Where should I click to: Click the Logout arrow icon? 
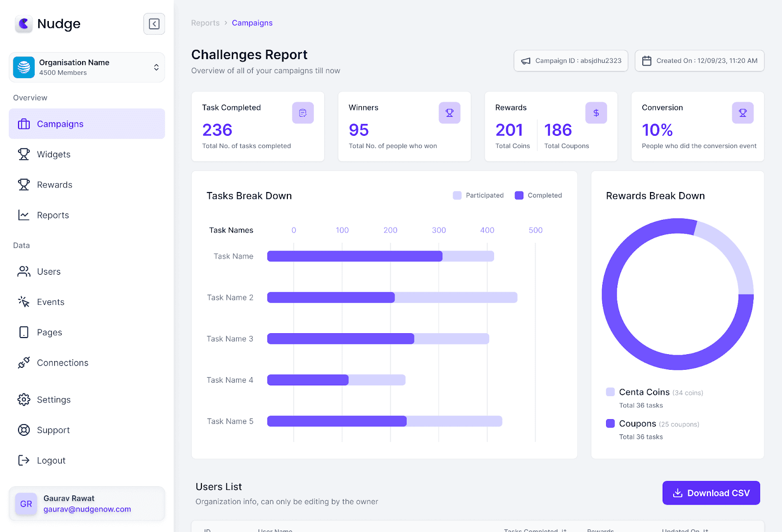23,460
